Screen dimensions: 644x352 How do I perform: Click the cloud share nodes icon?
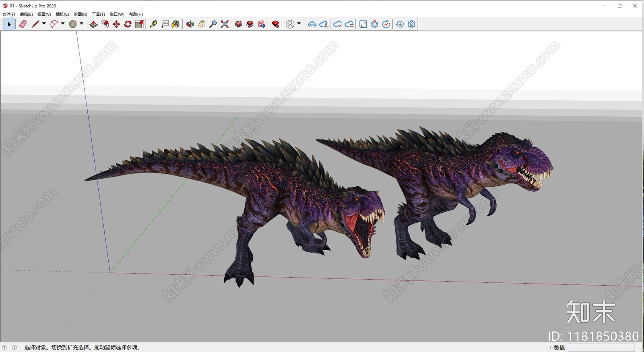tap(324, 25)
